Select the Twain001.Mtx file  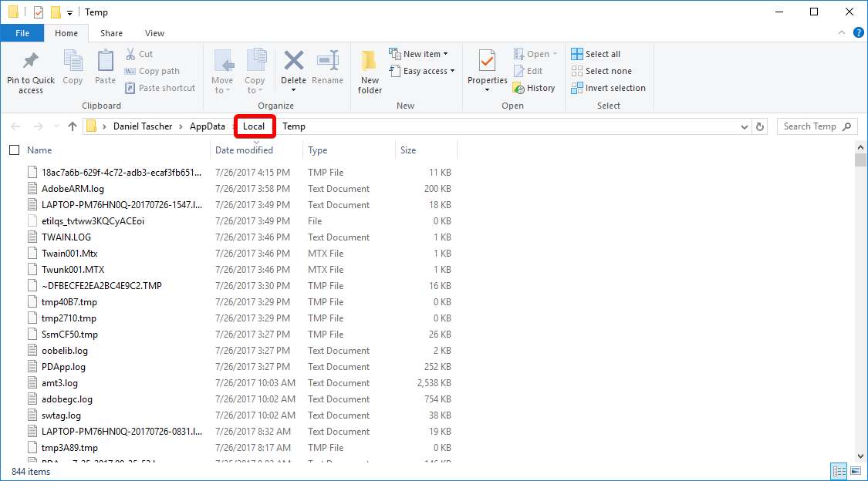[x=69, y=253]
